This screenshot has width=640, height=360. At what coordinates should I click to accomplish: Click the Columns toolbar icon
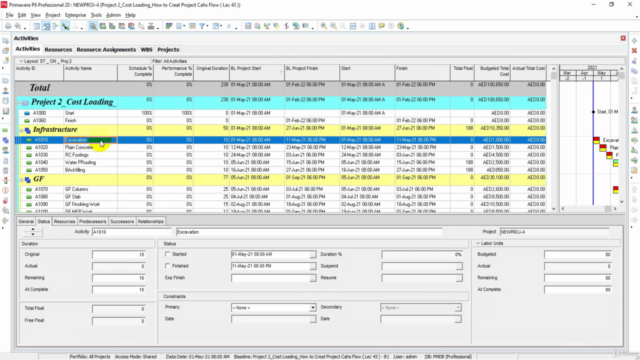click(x=179, y=26)
